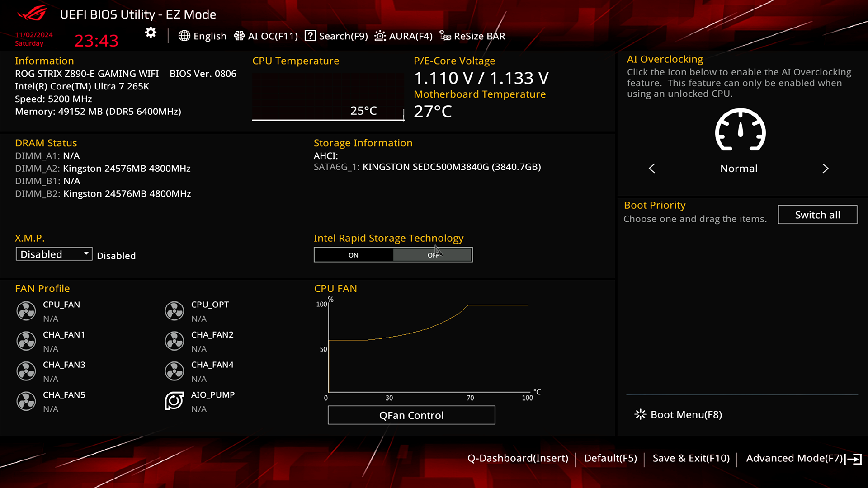Click Switch all boot priority button
Viewport: 868px width, 488px height.
pos(817,215)
